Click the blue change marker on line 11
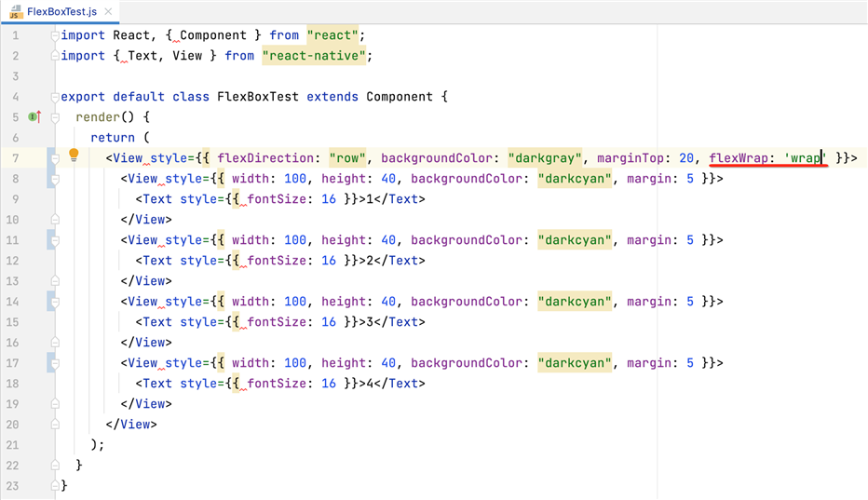 [50, 239]
